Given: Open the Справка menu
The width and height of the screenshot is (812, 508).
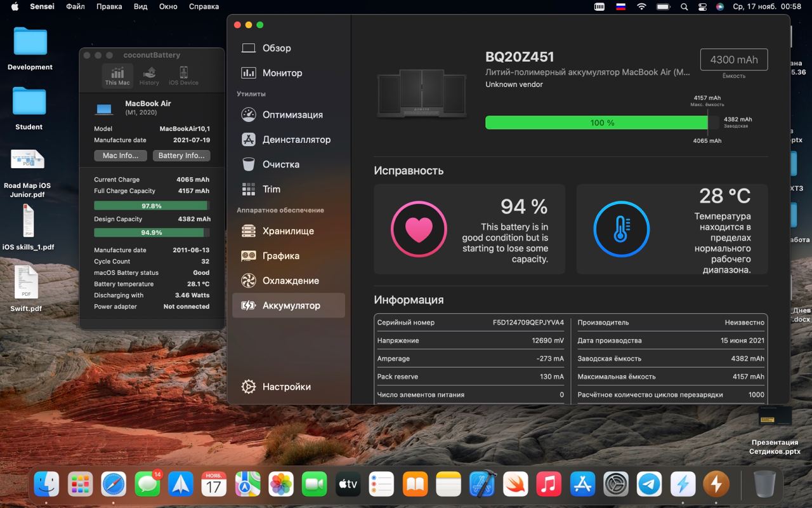Looking at the screenshot, I should coord(204,6).
